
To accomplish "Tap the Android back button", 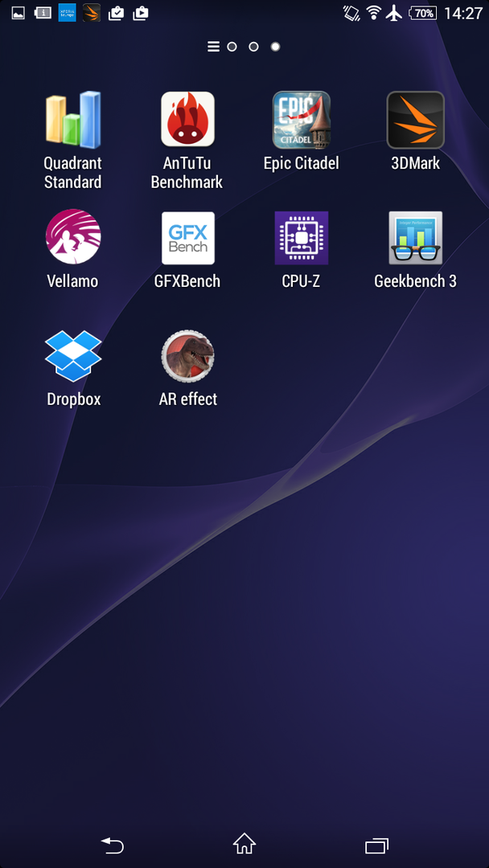I will click(x=113, y=845).
